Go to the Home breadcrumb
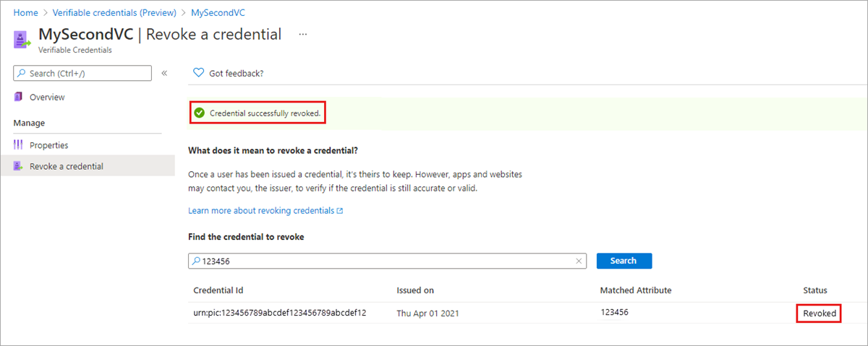The width and height of the screenshot is (868, 346). coord(26,13)
